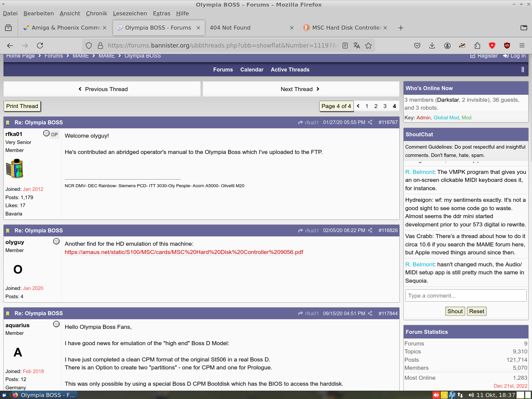Image resolution: width=532 pixels, height=399 pixels.
Task: Open Firefox View recent browsing icon
Action: pyautogui.click(x=8, y=28)
